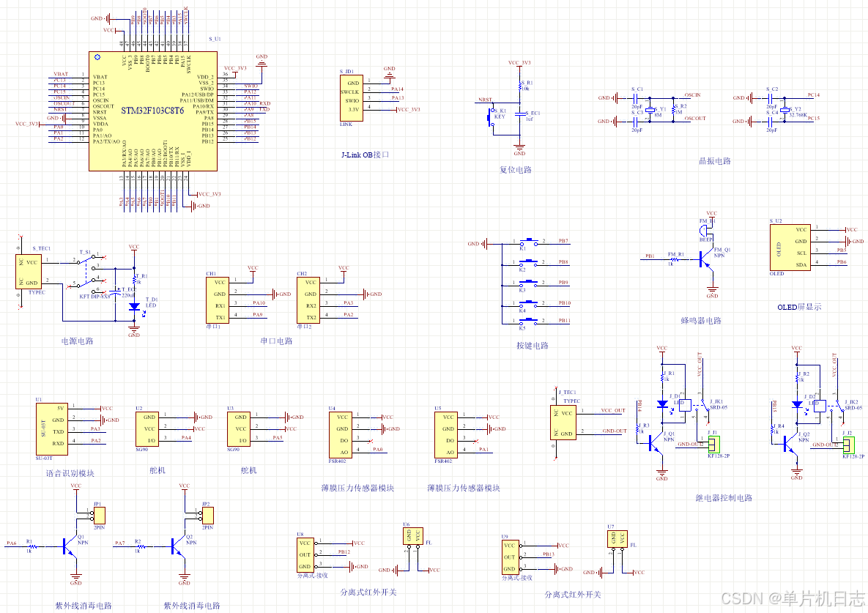Click the '晶振电路' caption
The height and width of the screenshot is (613, 868).
(715, 161)
